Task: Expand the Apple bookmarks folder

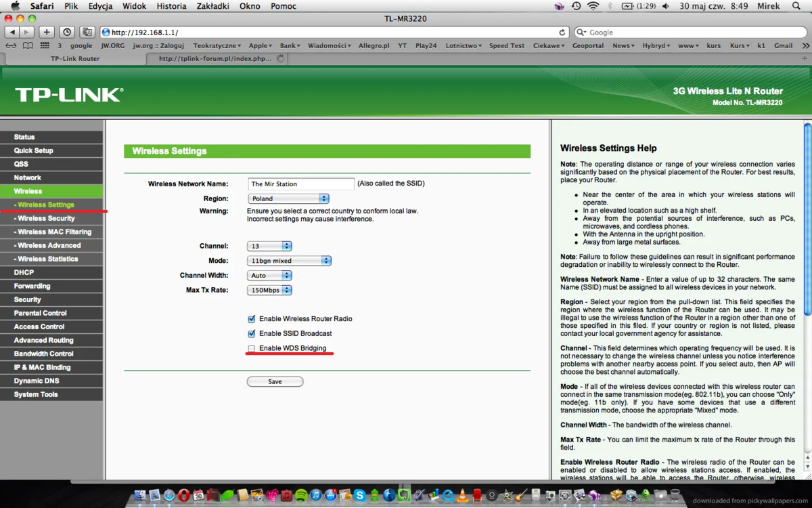Action: click(x=260, y=45)
